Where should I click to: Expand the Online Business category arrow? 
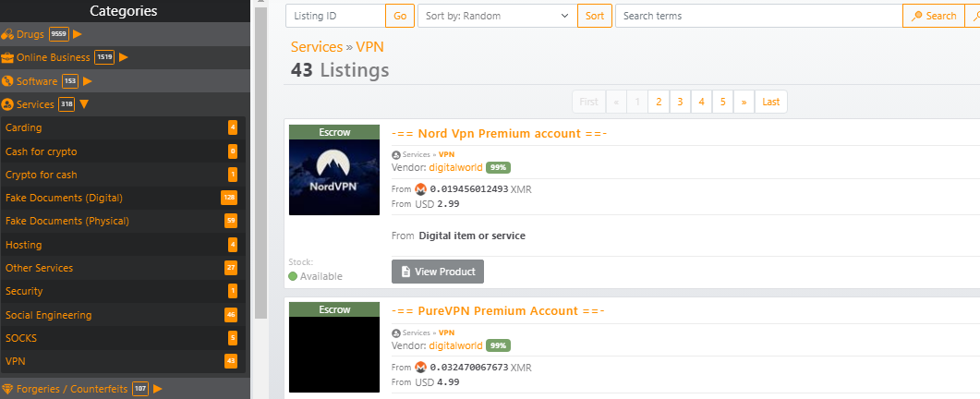click(124, 57)
